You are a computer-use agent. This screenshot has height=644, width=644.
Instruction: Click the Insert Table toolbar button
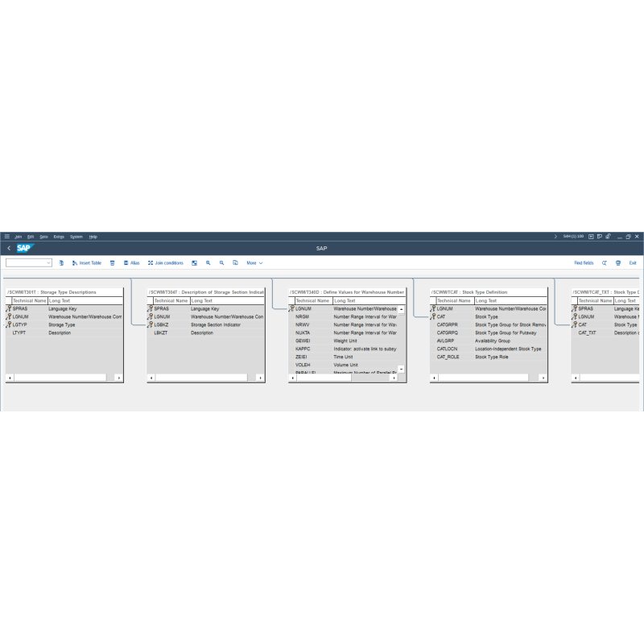pos(87,263)
